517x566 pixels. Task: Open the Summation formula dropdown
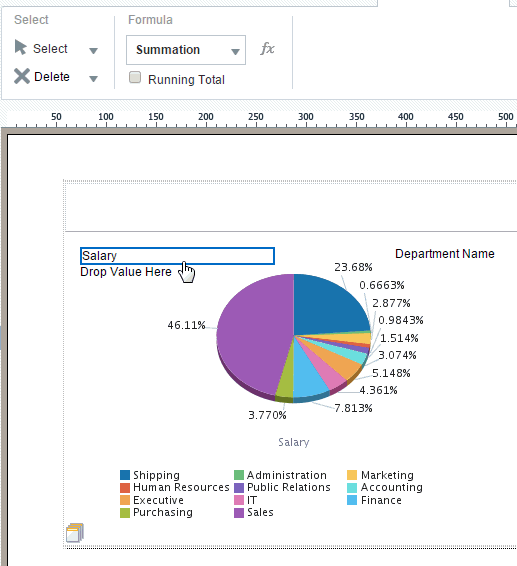point(186,50)
